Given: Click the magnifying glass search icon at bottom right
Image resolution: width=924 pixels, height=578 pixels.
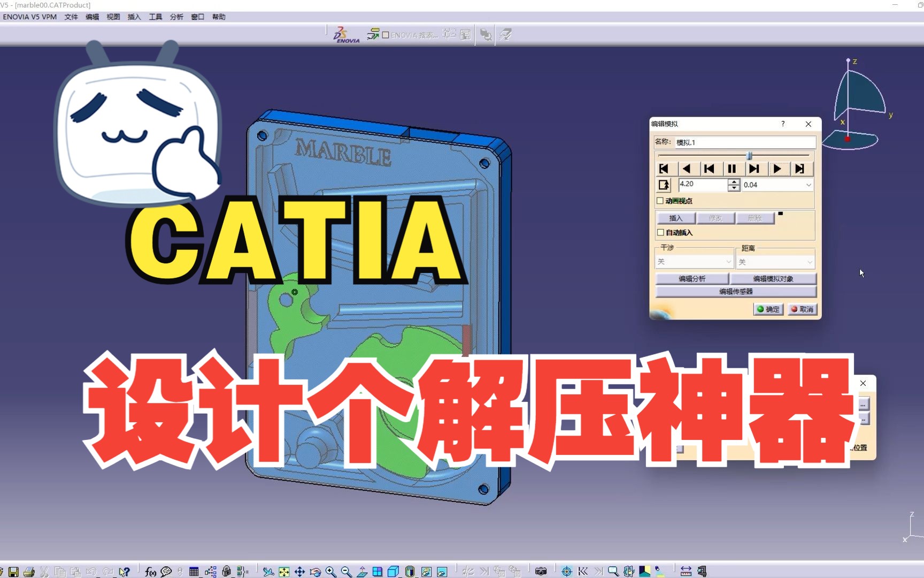Looking at the screenshot, I should [x=613, y=572].
